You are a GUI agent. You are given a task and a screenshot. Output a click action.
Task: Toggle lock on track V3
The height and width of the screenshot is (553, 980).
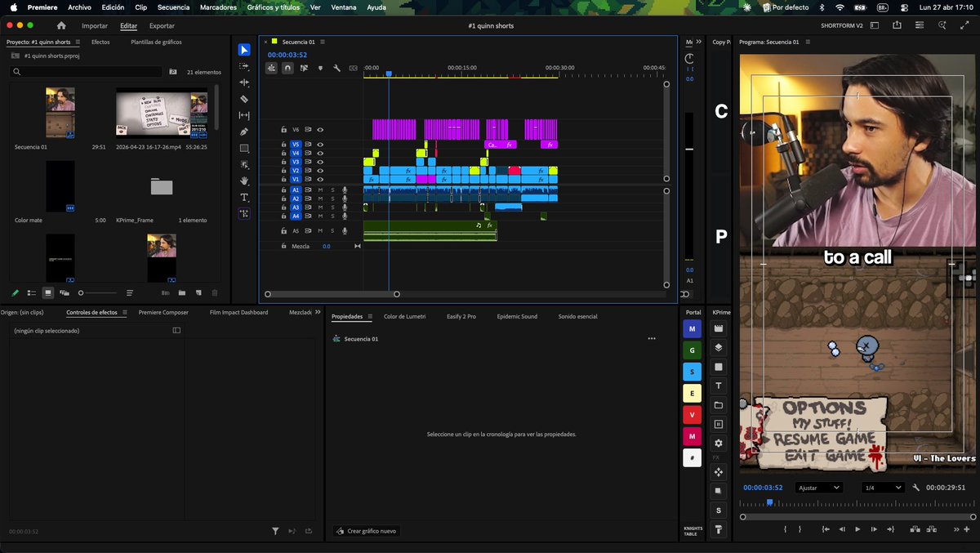283,162
